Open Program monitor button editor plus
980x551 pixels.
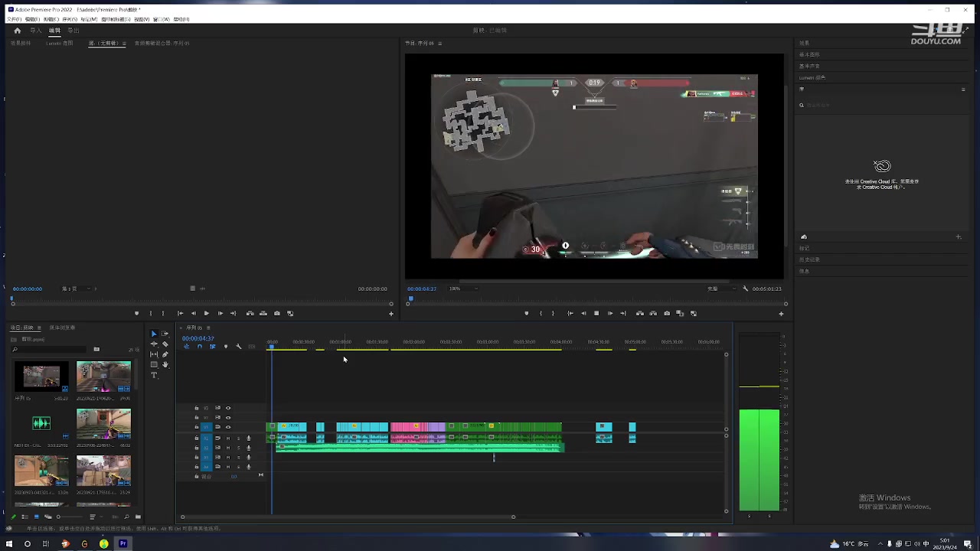[x=781, y=313]
